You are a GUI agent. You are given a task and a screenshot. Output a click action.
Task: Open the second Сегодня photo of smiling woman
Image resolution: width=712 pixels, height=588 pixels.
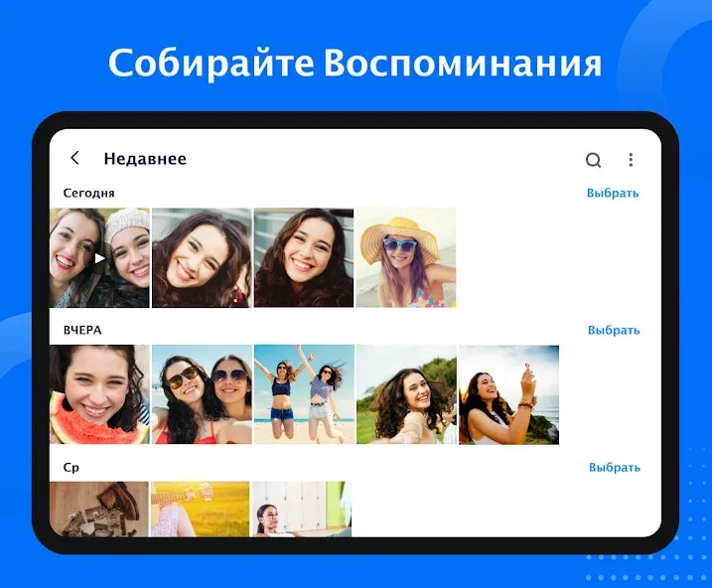[202, 258]
